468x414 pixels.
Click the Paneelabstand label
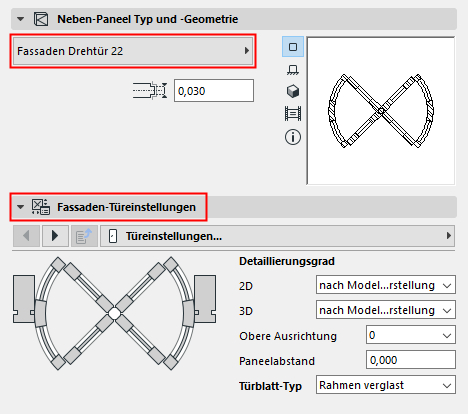pos(277,361)
